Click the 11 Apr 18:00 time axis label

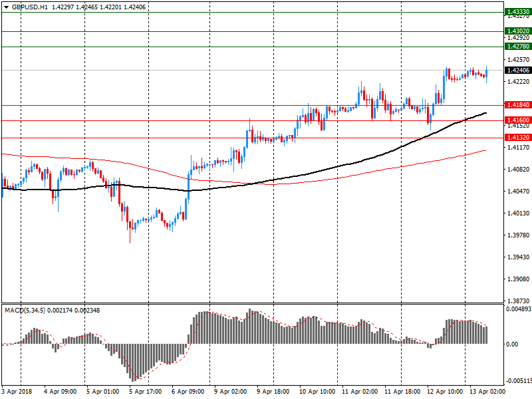402,391
